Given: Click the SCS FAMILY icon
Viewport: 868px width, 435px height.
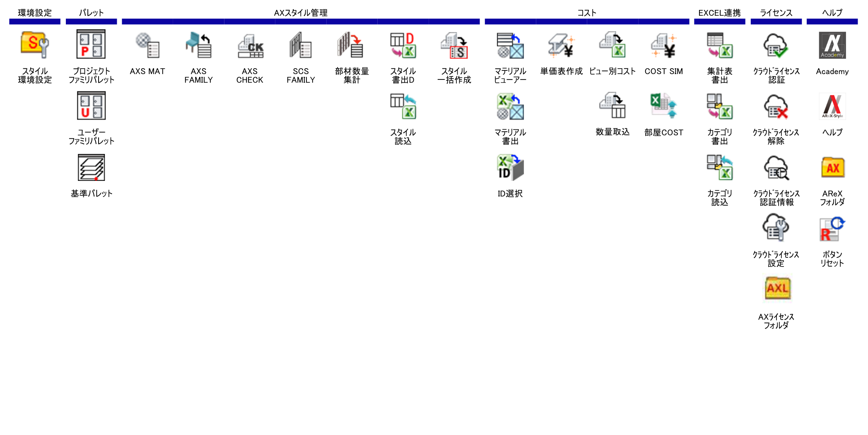Looking at the screenshot, I should click(x=301, y=45).
